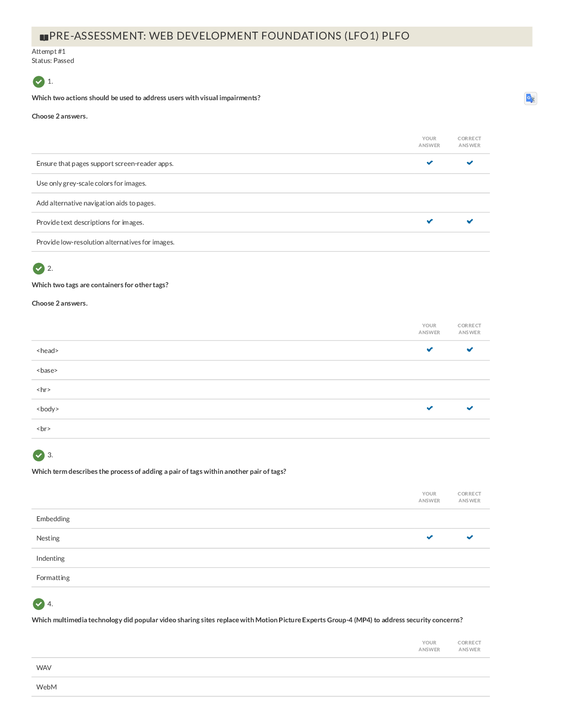Click the Indenting answer option

tap(51, 558)
